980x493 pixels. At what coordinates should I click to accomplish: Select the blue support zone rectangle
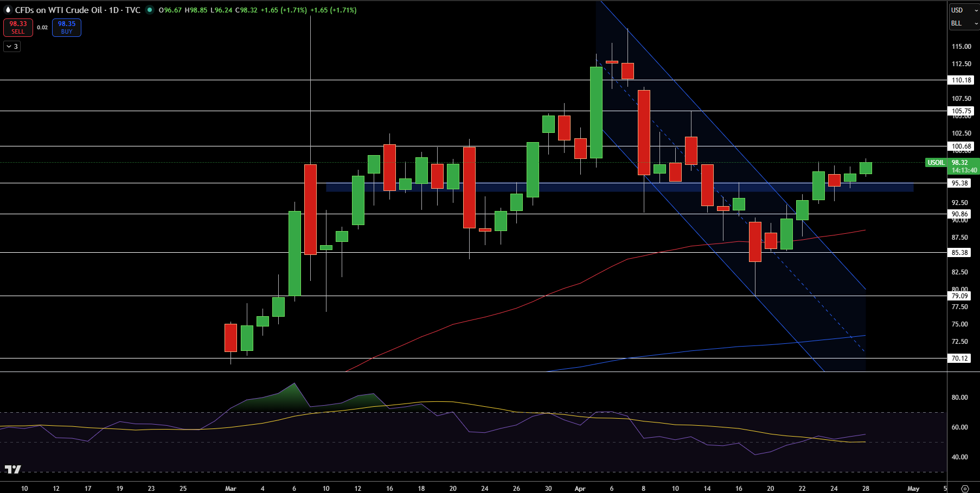click(x=619, y=187)
